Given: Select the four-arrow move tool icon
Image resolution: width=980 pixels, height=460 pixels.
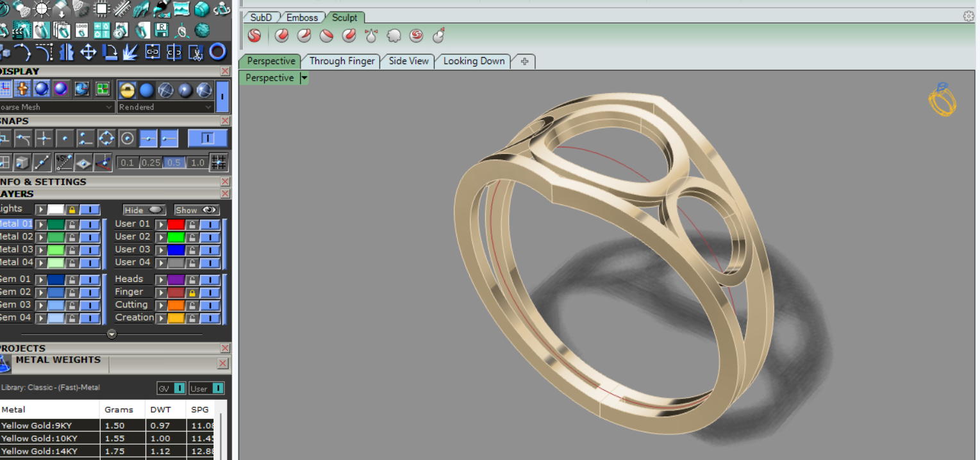Looking at the screenshot, I should 88,52.
